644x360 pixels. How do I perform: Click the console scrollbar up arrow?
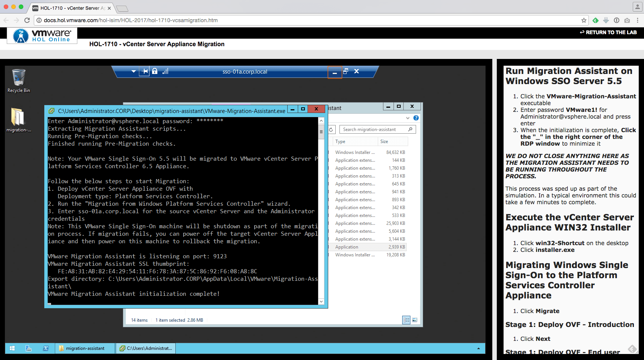click(321, 121)
